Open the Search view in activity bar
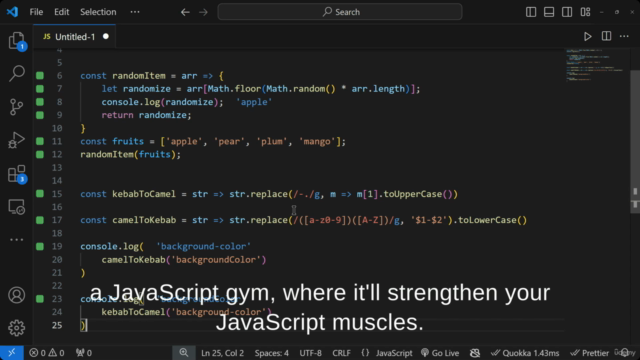Viewport: 640px width, 360px height. pos(17,73)
